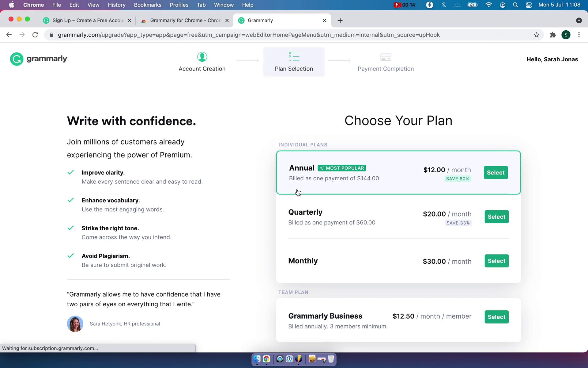588x368 pixels.
Task: Click the Wi-Fi status icon
Action: [488, 5]
